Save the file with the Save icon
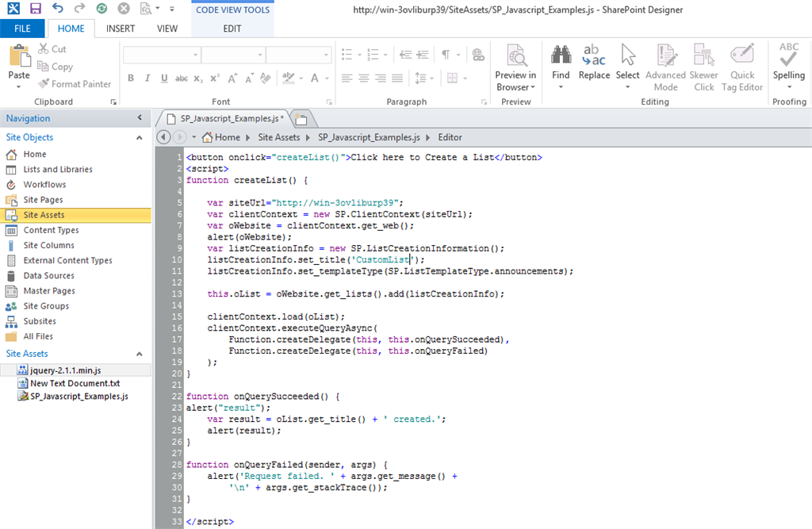The image size is (812, 529). 35,9
